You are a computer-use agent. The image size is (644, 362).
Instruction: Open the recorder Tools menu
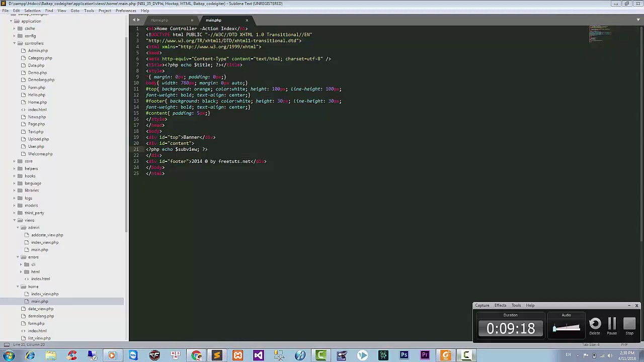point(516,305)
